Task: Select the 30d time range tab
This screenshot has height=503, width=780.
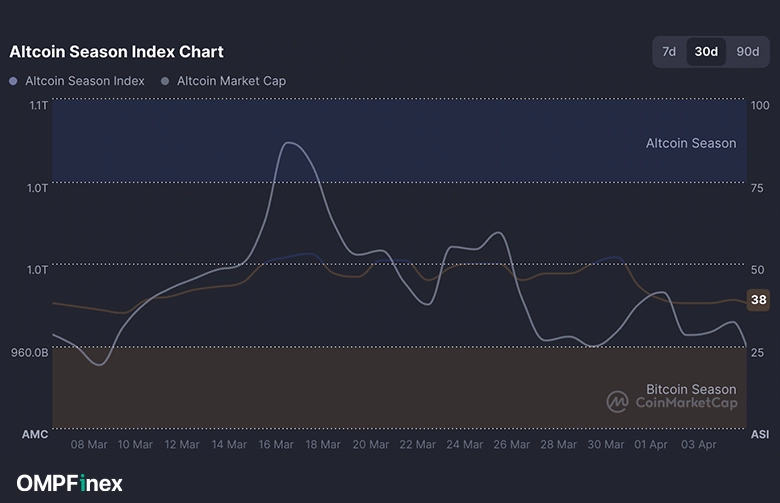Action: point(706,52)
